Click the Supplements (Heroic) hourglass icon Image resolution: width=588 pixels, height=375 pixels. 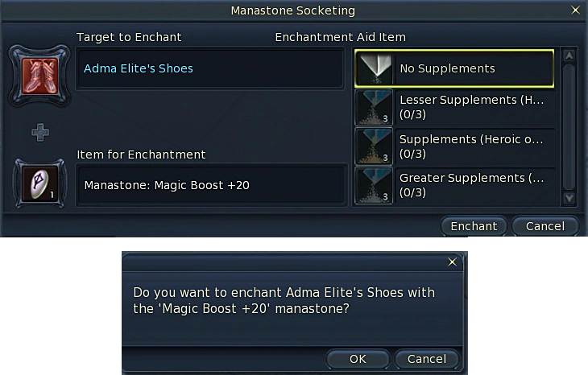click(x=374, y=146)
